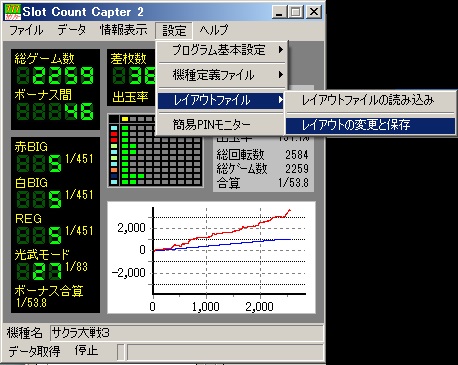Click the 機種名 field showing サクラ大戦3
Viewport: 458px width, 365px height.
(x=186, y=333)
